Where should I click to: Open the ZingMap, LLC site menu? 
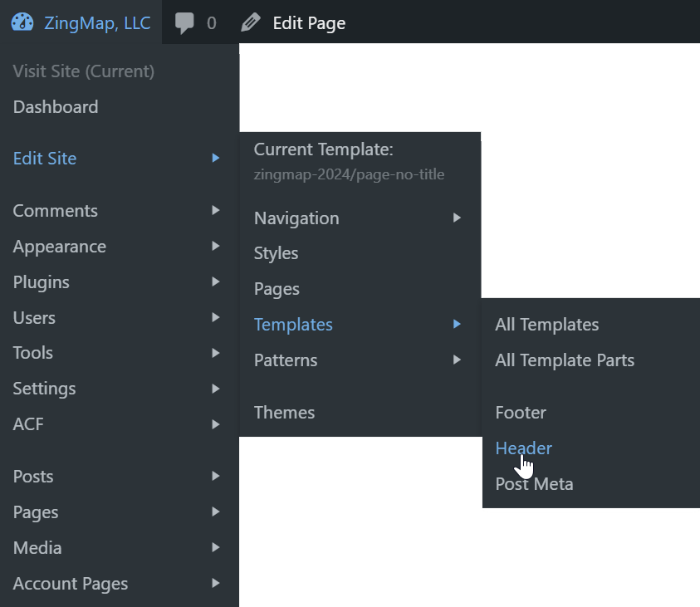pos(97,23)
